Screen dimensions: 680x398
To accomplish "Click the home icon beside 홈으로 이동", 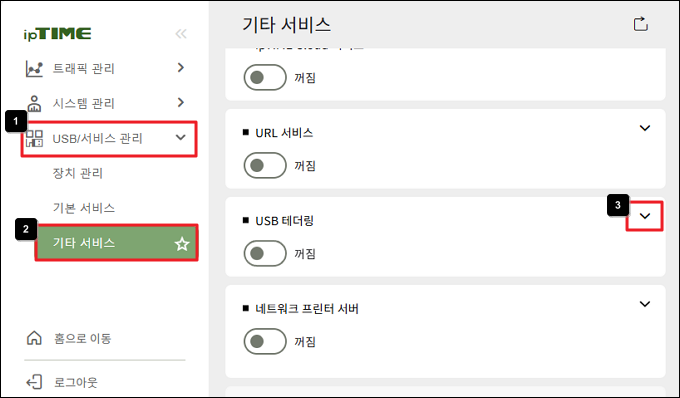I will pyautogui.click(x=34, y=338).
